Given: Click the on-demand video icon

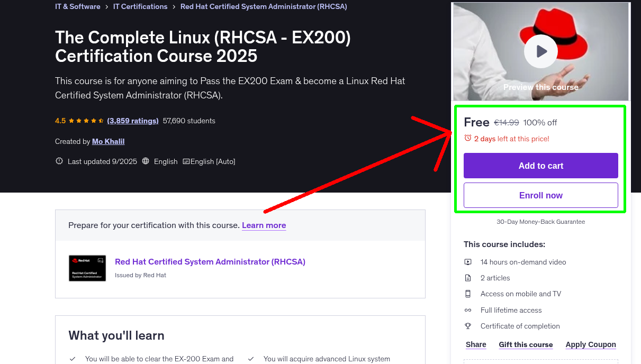Looking at the screenshot, I should [x=468, y=261].
